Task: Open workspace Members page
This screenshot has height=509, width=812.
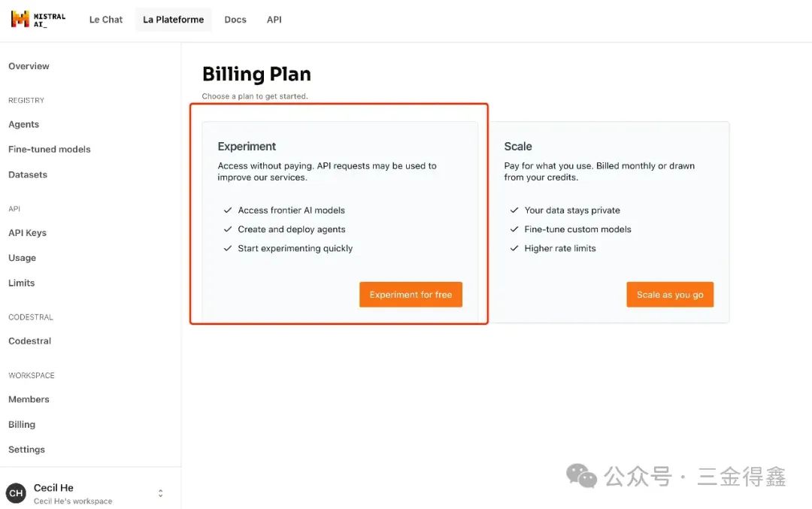Action: click(29, 399)
